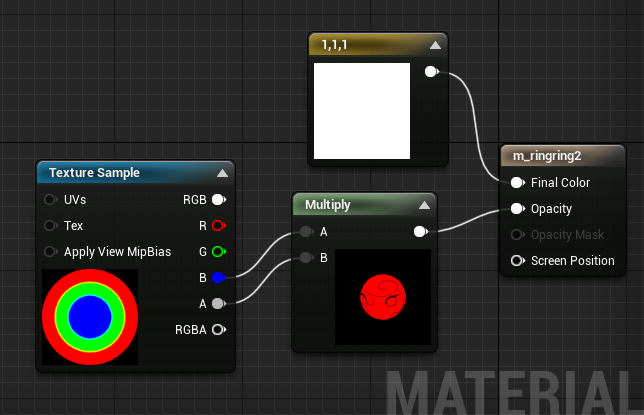Click the red R output pin
Image resolution: width=644 pixels, height=415 pixels.
coord(219,226)
